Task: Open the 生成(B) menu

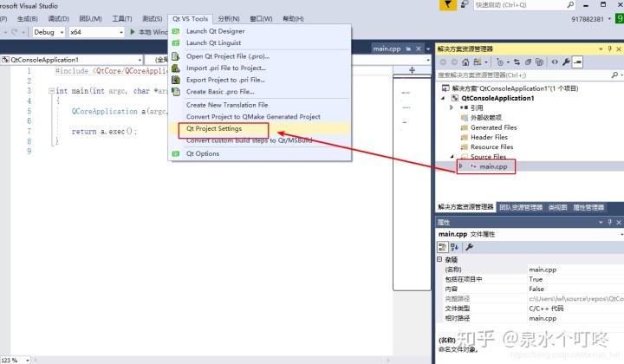Action: pyautogui.click(x=27, y=19)
